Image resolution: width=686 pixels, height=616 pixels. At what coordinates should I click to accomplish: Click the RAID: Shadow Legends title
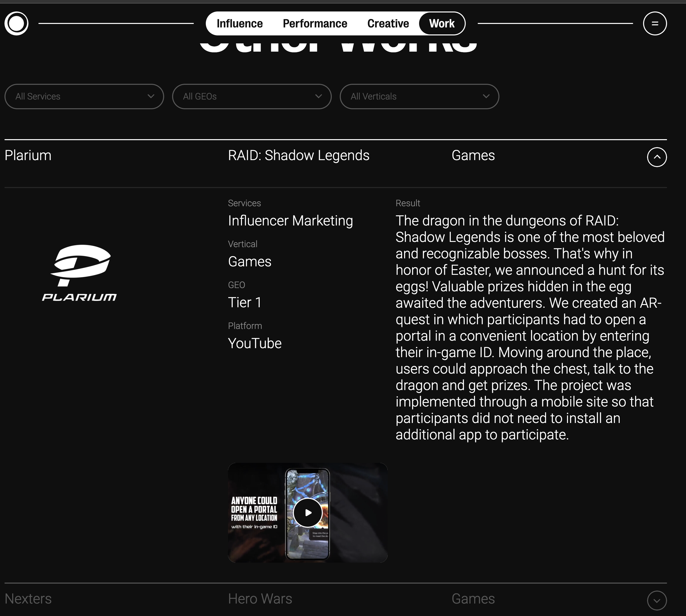(x=299, y=155)
